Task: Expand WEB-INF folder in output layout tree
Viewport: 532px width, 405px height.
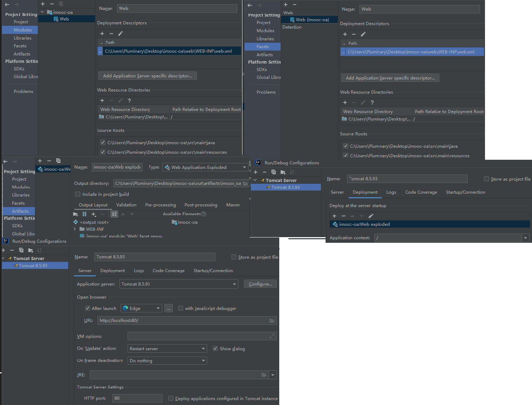Action: (75, 229)
